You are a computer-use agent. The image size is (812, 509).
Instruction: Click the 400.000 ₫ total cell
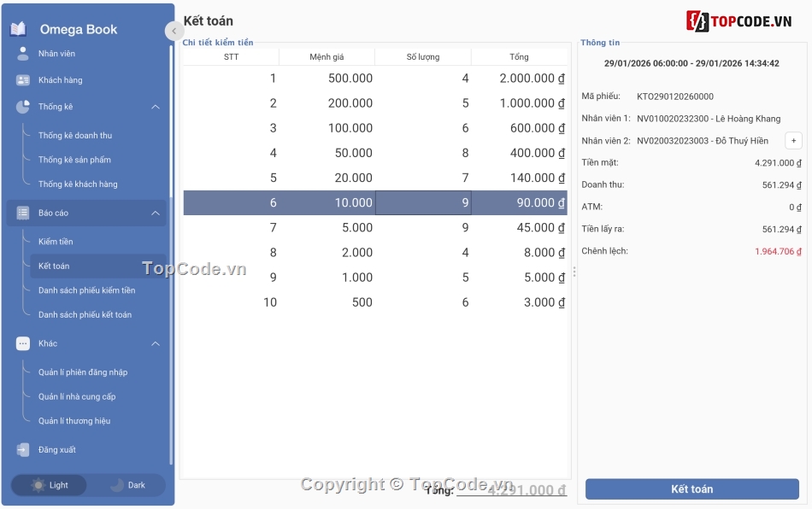520,153
